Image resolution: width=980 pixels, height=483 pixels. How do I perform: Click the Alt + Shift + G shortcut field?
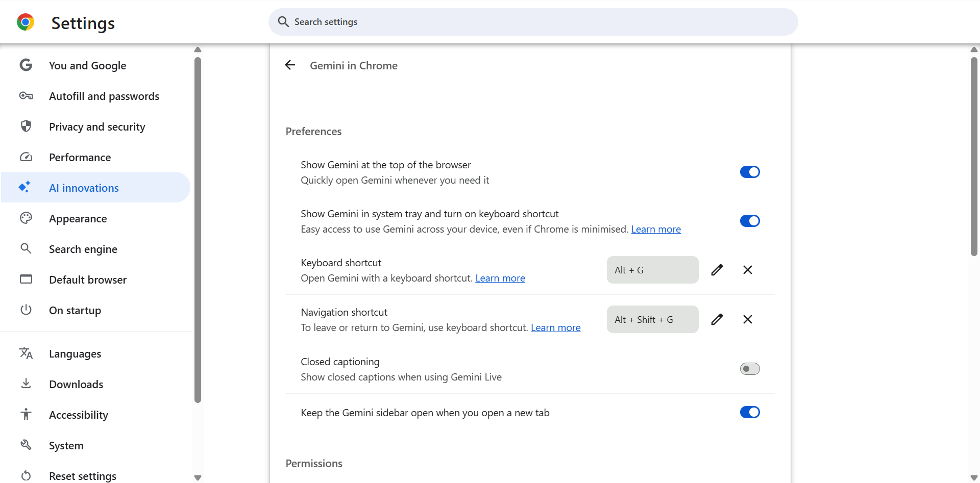[652, 319]
